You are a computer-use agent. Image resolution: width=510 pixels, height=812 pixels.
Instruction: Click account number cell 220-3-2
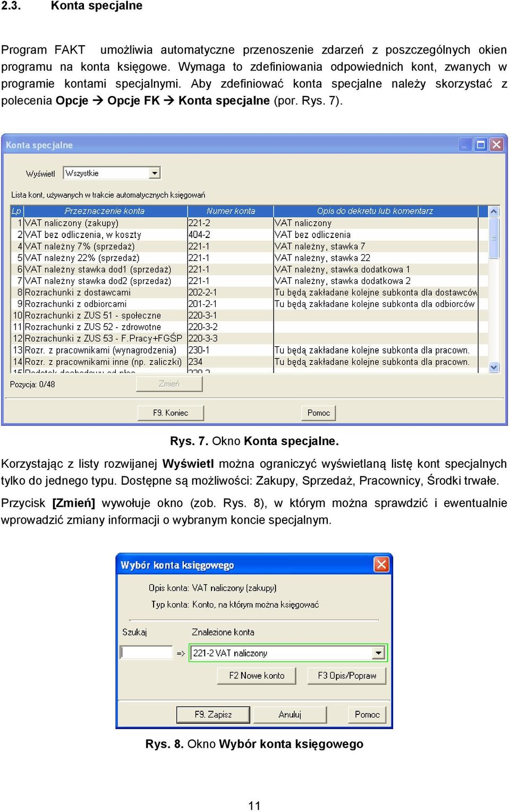(230, 327)
